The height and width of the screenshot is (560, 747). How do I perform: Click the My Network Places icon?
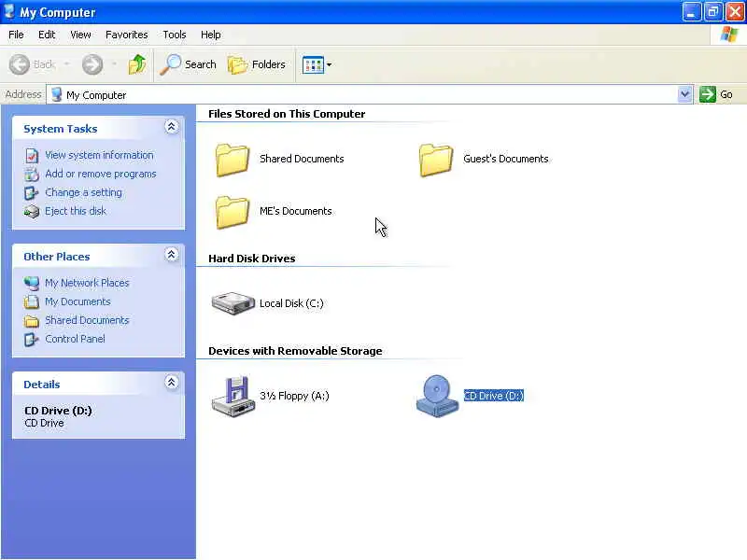click(x=32, y=284)
